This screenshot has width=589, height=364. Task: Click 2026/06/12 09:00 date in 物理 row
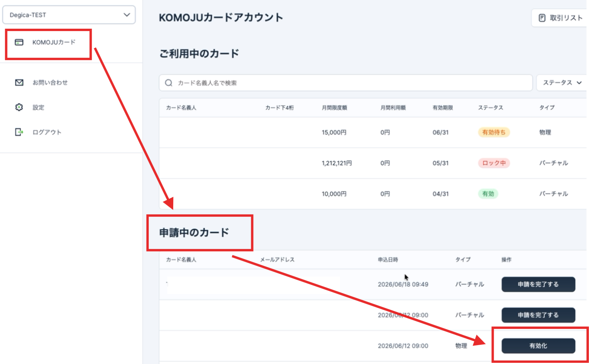point(403,346)
